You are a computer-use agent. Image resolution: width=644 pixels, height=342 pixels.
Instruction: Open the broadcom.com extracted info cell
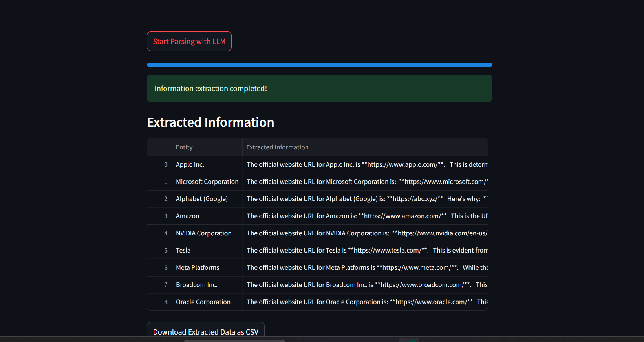[x=365, y=285]
